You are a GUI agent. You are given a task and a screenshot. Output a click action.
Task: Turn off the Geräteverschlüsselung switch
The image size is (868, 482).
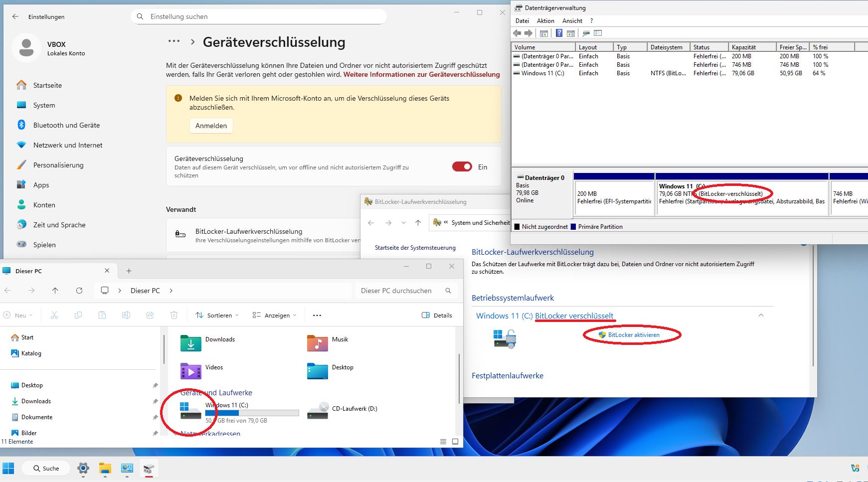pyautogui.click(x=462, y=166)
